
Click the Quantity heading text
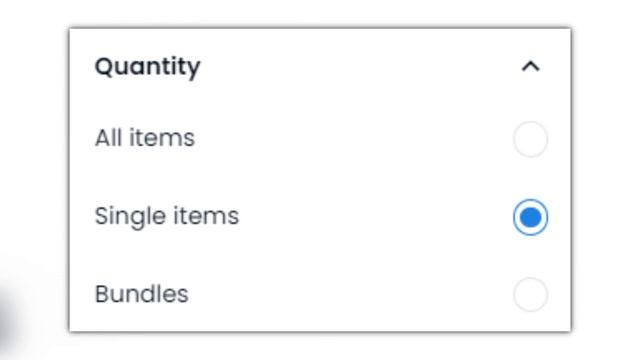pyautogui.click(x=147, y=67)
